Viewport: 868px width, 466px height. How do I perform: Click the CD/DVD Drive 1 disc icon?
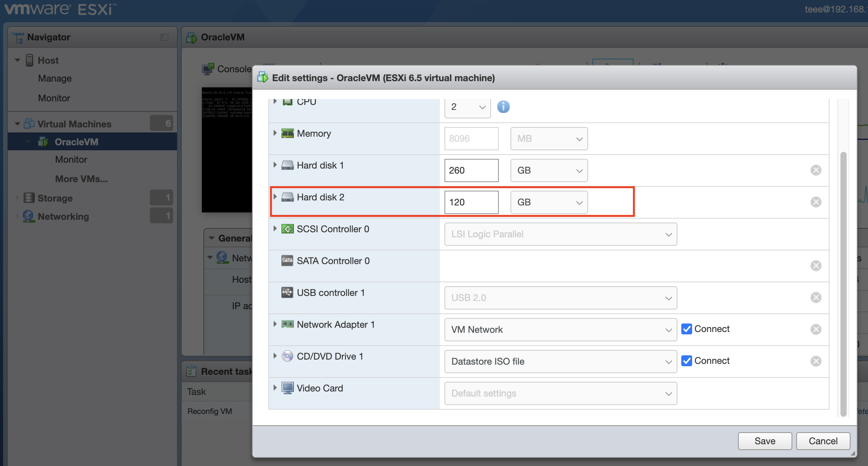(287, 356)
